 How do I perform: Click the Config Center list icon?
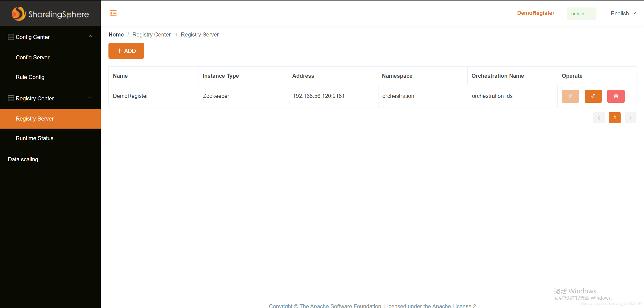tap(11, 37)
